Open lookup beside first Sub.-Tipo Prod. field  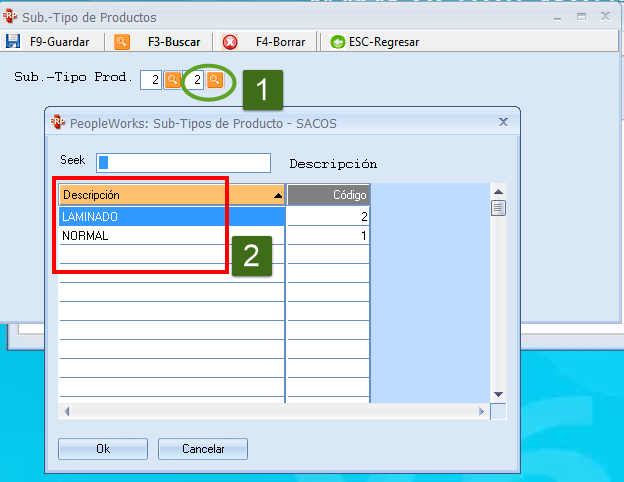click(x=173, y=80)
